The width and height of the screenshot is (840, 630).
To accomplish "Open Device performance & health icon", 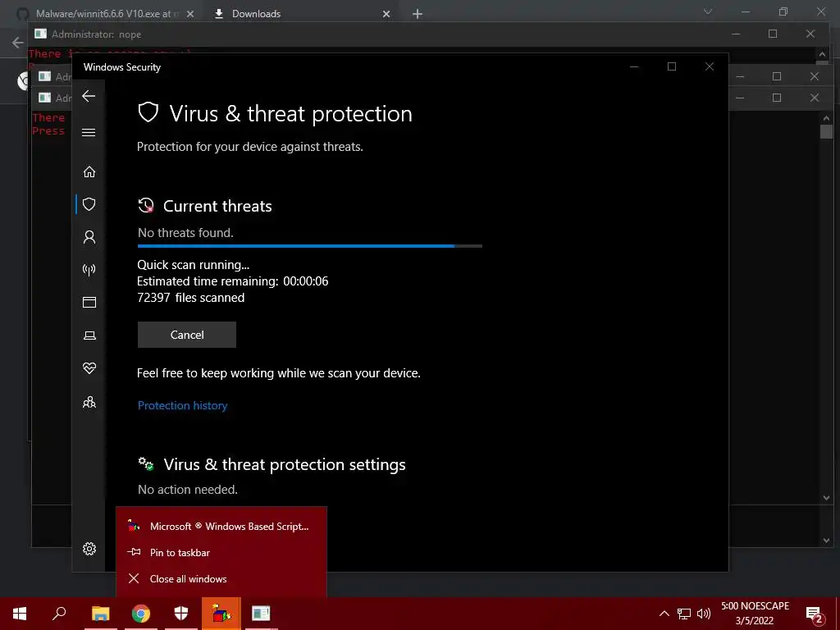I will [89, 368].
